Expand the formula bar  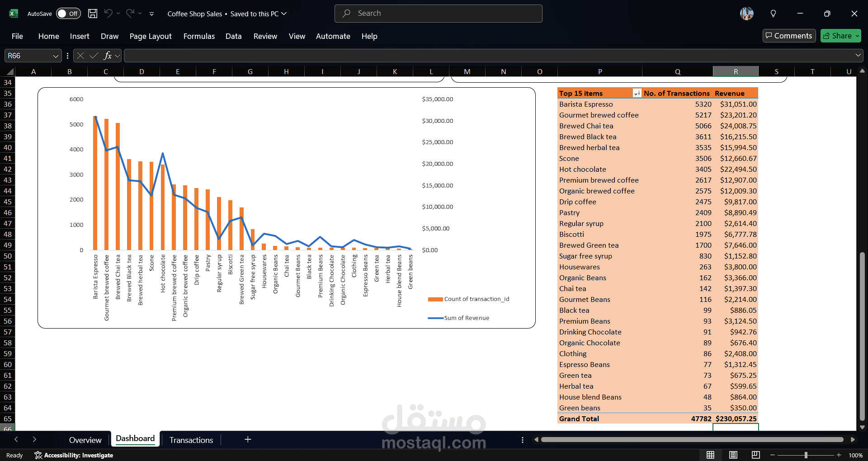pyautogui.click(x=858, y=56)
